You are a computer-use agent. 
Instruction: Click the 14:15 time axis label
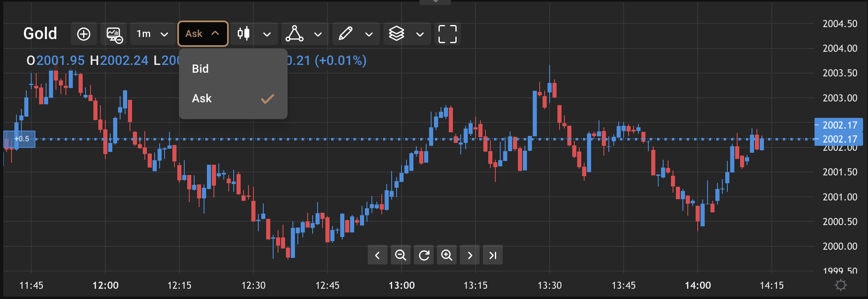point(772,285)
